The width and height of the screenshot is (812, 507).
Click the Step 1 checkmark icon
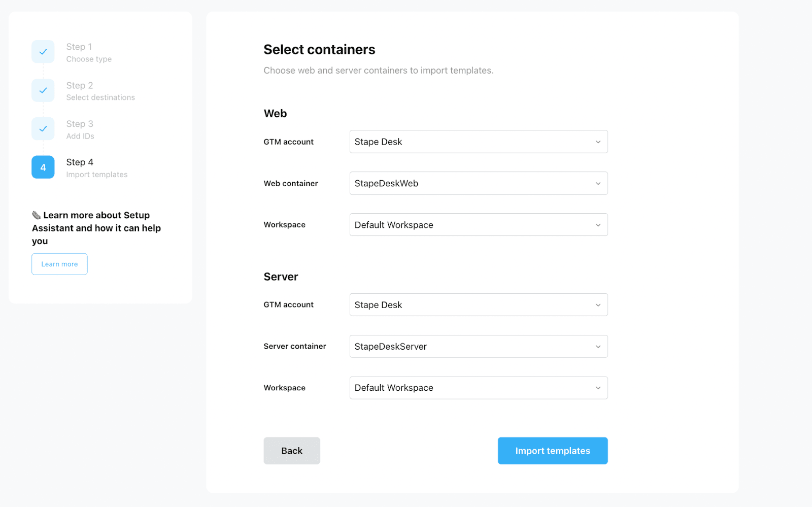[43, 52]
